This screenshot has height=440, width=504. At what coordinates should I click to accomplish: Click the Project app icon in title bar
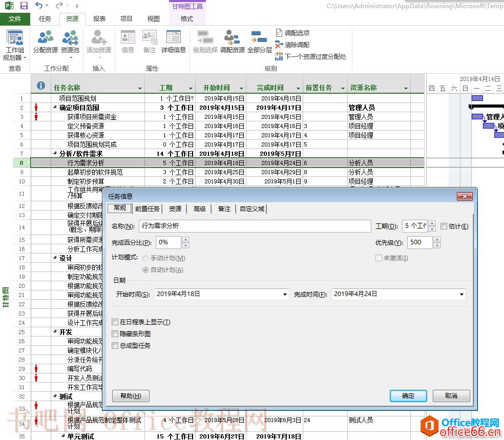(9, 6)
